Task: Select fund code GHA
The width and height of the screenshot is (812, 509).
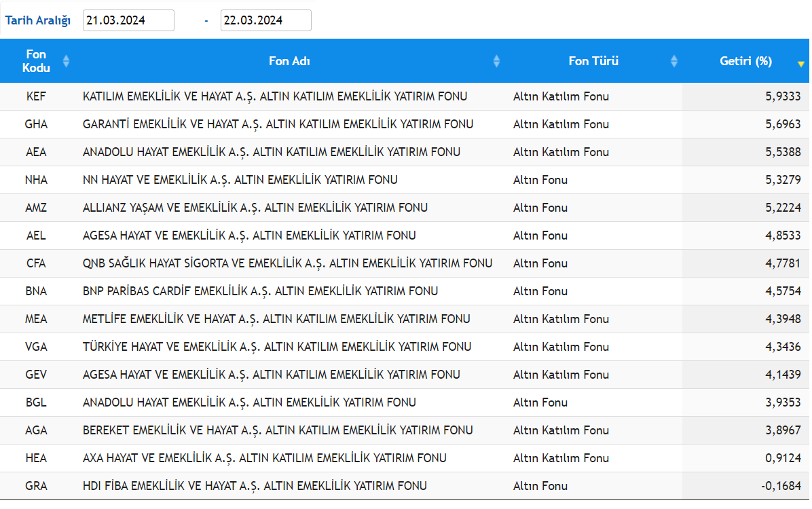Action: pos(36,124)
